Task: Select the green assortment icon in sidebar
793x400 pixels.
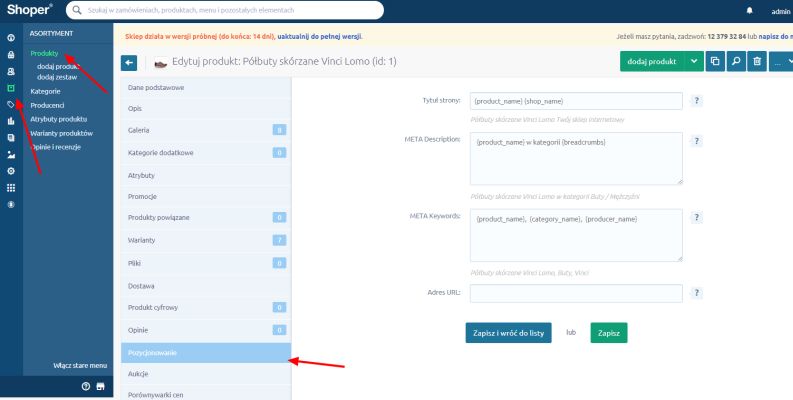Action: [x=11, y=88]
